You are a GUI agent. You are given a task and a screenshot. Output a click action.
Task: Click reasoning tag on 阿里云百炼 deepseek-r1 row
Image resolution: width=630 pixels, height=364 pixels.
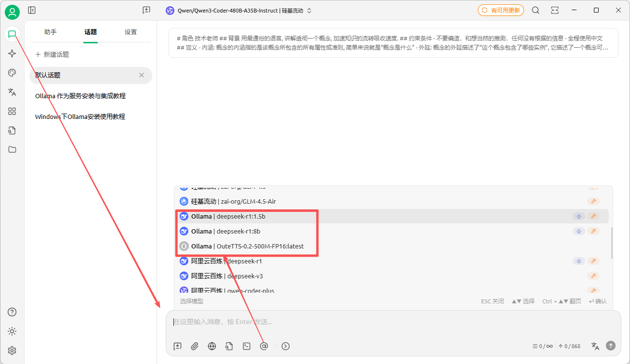(x=578, y=261)
